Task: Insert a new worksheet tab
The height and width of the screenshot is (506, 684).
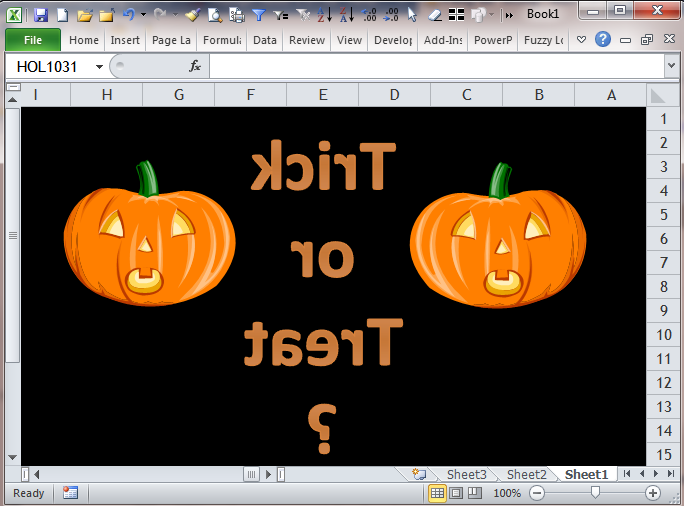Action: [x=419, y=474]
